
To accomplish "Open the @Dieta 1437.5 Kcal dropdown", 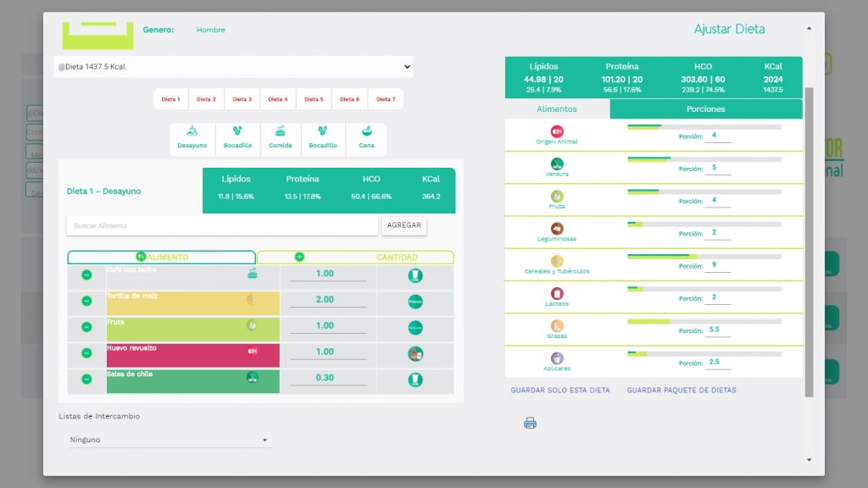I will tap(233, 66).
